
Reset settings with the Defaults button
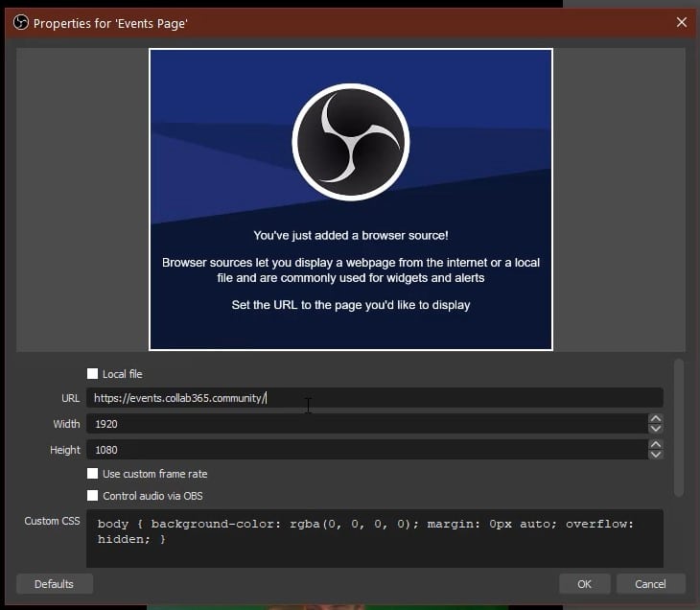(x=55, y=584)
